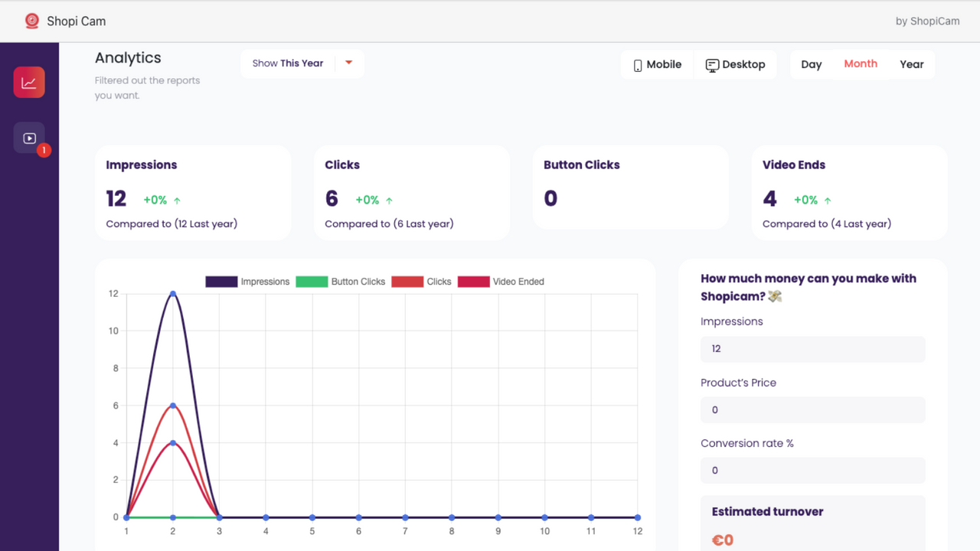This screenshot has width=980, height=551.
Task: Click the green upward arrow beside Impressions percentage
Action: coord(175,200)
